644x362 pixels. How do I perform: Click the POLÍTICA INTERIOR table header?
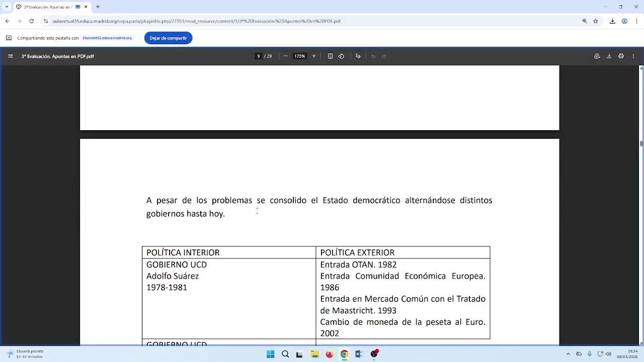183,252
